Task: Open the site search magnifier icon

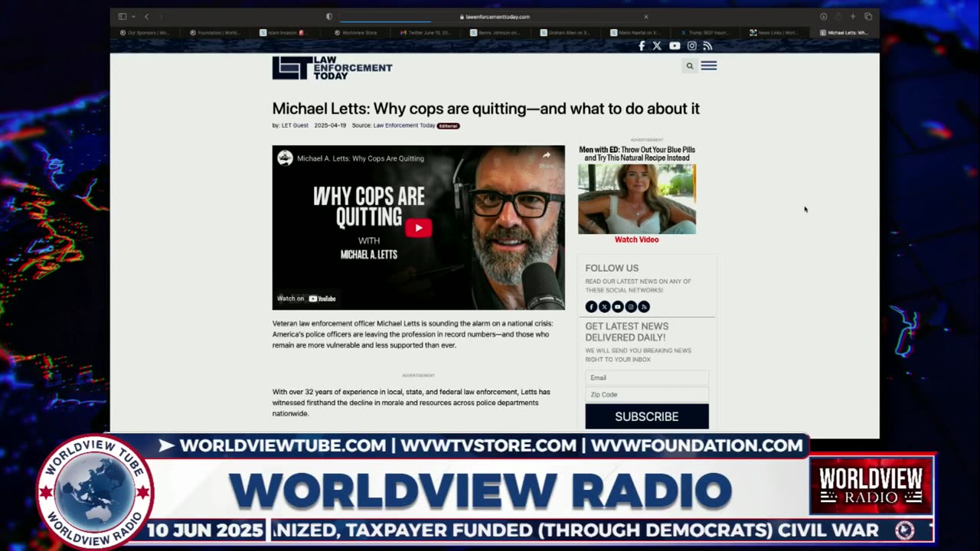Action: pos(690,66)
